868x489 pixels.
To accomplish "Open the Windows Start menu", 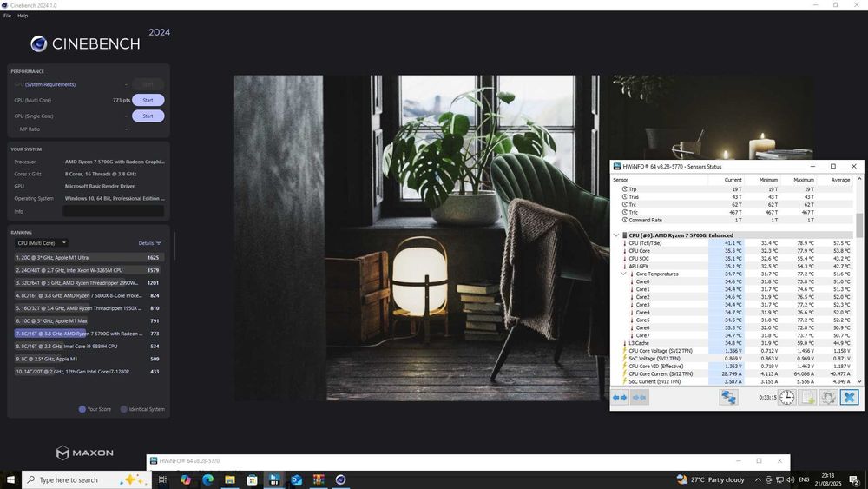I will (10, 479).
